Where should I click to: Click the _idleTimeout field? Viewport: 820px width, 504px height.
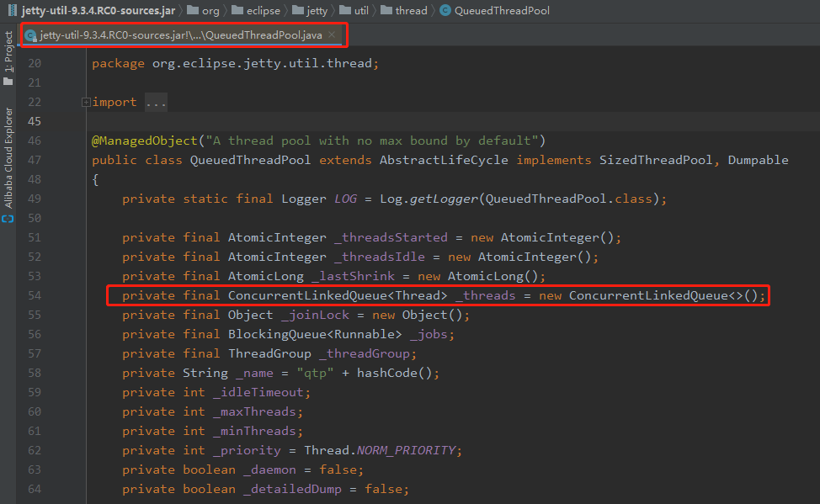(258, 392)
